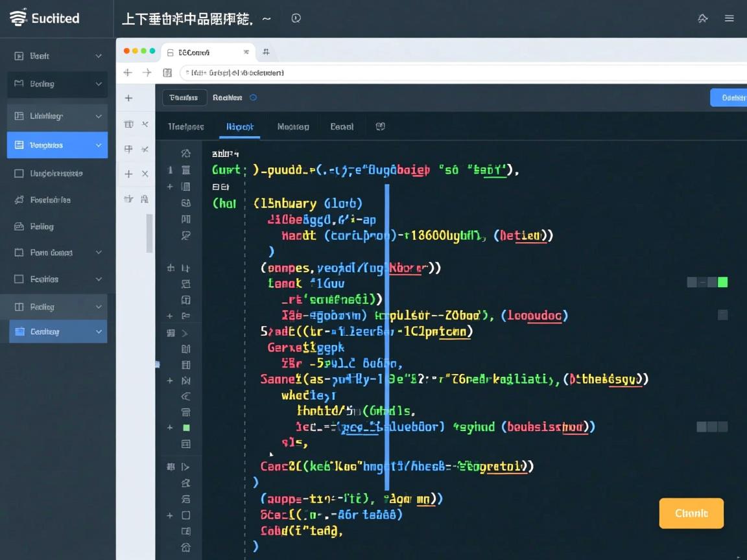
Task: Open the hamburger menu at top right
Action: [729, 18]
